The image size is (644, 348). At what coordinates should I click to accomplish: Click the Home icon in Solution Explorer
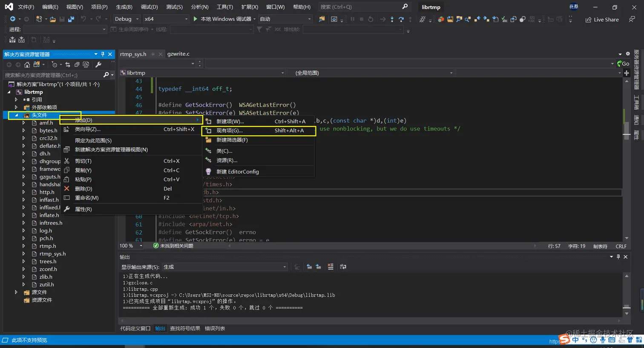tap(27, 65)
